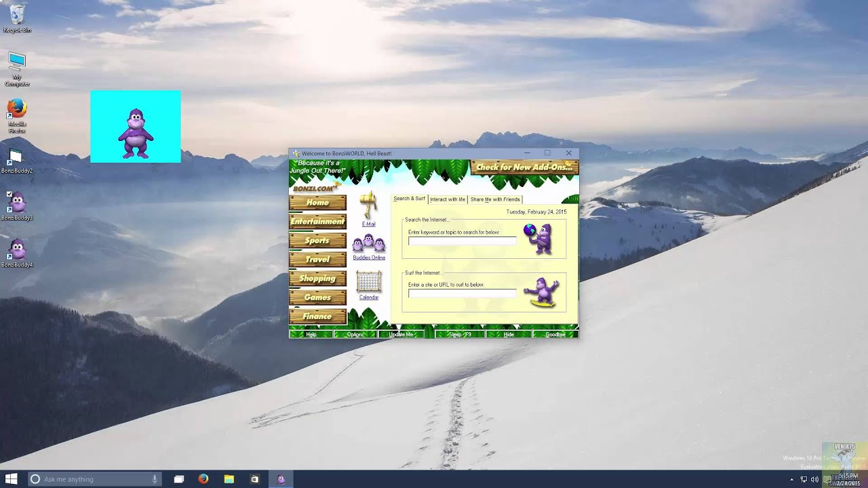Open the Windows Start menu

12,479
